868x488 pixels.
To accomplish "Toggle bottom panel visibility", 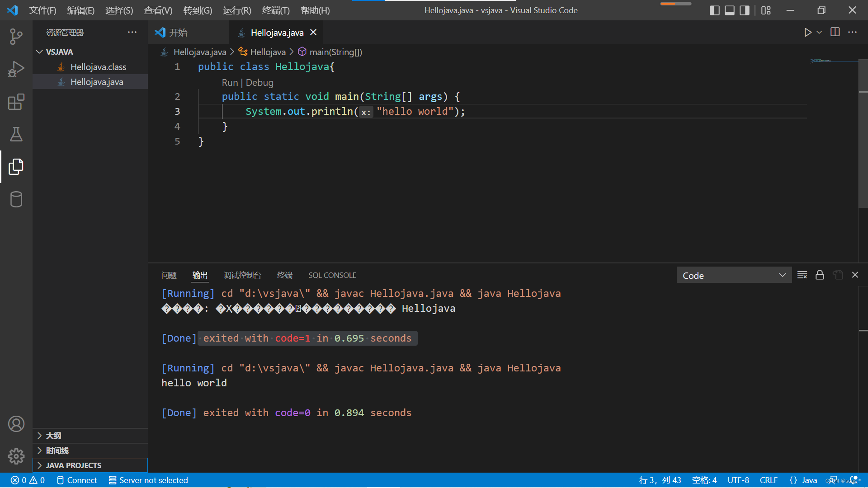I will (x=729, y=10).
